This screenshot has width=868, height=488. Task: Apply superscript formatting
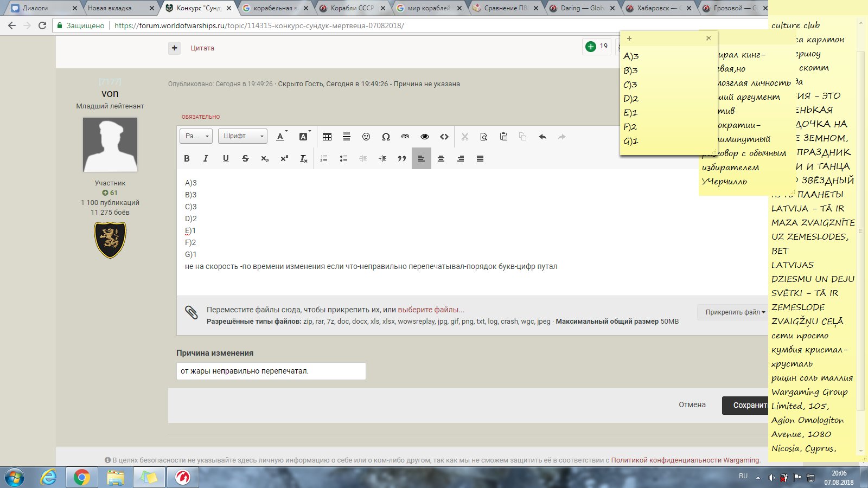[284, 158]
